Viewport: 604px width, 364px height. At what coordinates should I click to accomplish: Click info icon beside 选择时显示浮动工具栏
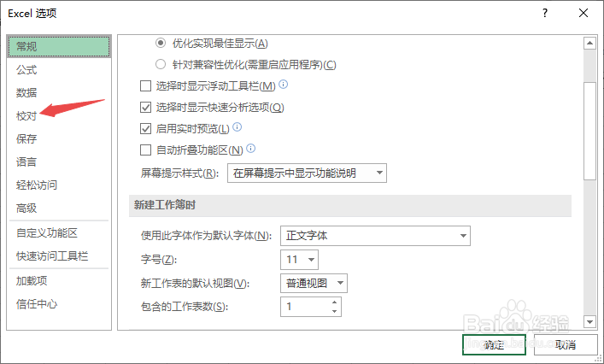pos(284,85)
